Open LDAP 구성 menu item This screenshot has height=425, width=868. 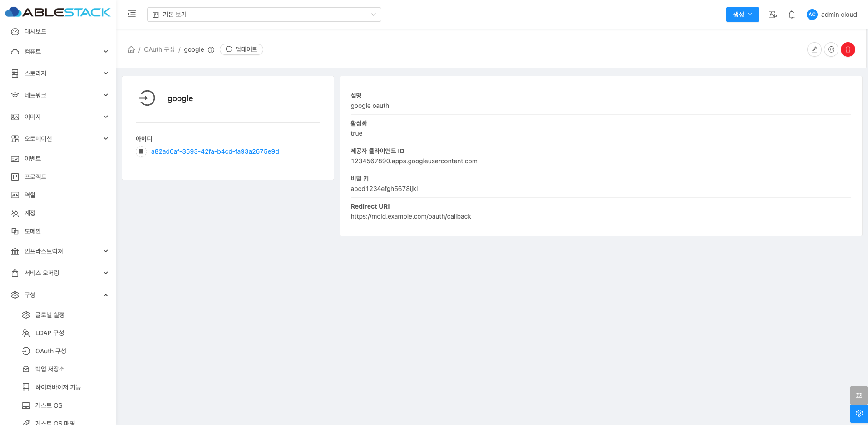pyautogui.click(x=49, y=333)
